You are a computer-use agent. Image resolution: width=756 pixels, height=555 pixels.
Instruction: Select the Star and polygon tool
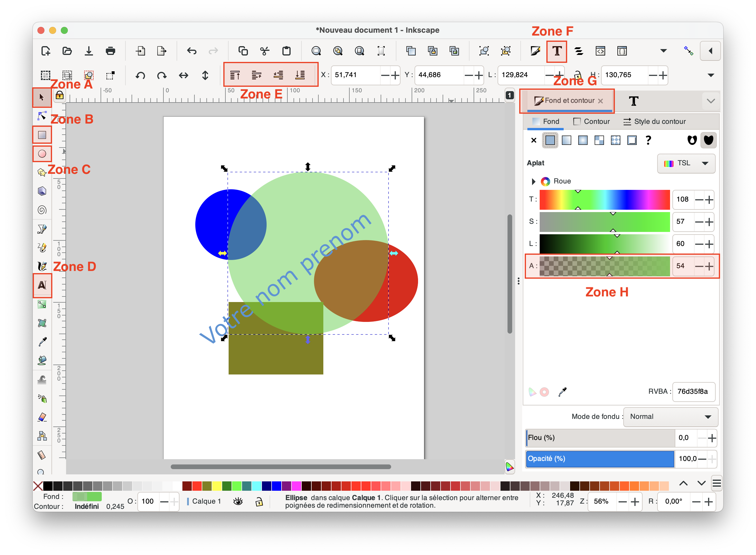pos(42,172)
